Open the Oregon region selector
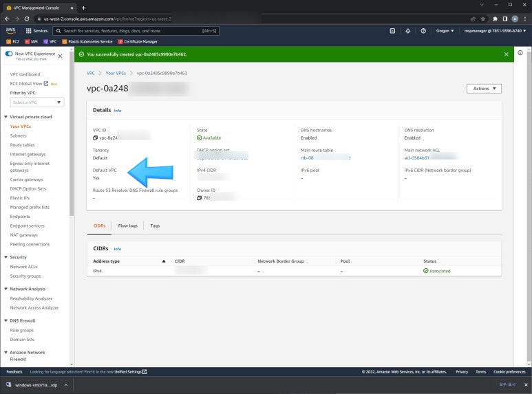532x394 pixels. click(x=445, y=31)
